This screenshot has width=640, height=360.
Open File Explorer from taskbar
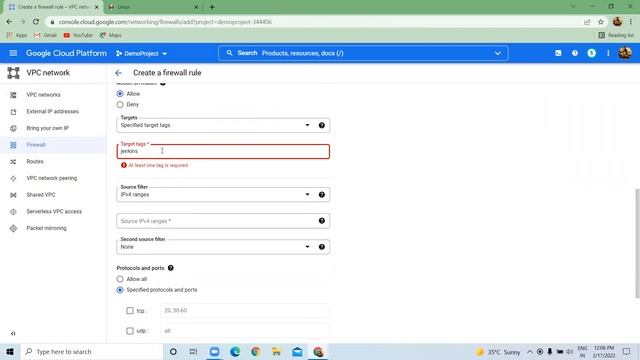point(276,351)
